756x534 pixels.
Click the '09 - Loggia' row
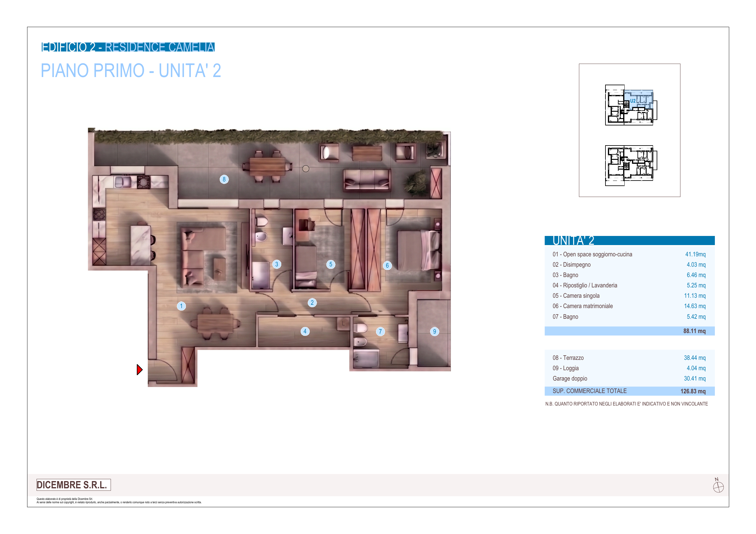tap(630, 368)
